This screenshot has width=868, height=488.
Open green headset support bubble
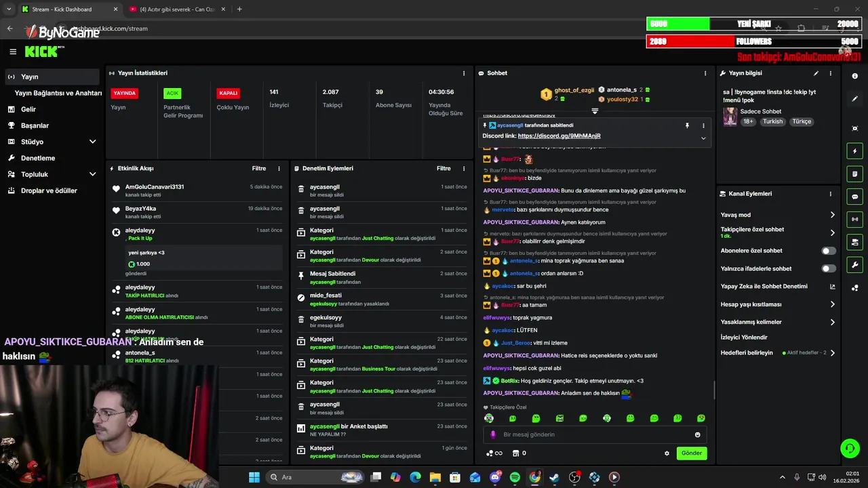tap(849, 448)
